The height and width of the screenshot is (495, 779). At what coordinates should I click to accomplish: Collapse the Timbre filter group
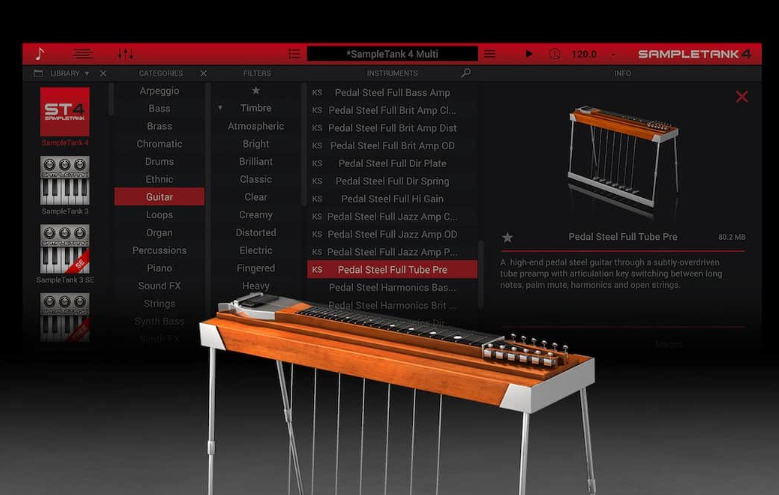220,108
